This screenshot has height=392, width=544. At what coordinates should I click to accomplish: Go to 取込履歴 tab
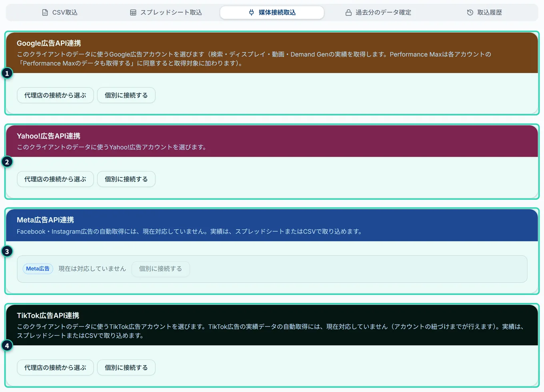(484, 12)
